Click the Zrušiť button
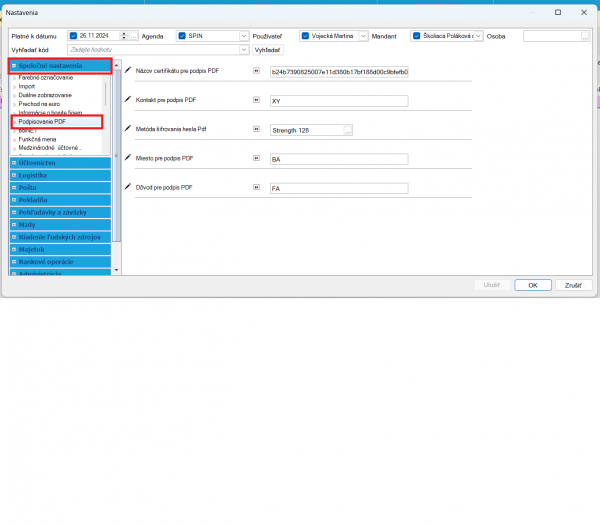This screenshot has width=600, height=526. (573, 285)
